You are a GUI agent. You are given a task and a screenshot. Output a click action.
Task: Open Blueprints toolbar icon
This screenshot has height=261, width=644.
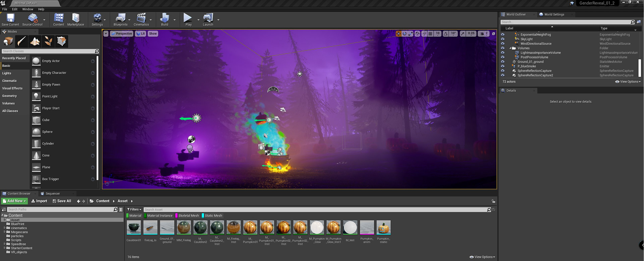[x=120, y=19]
